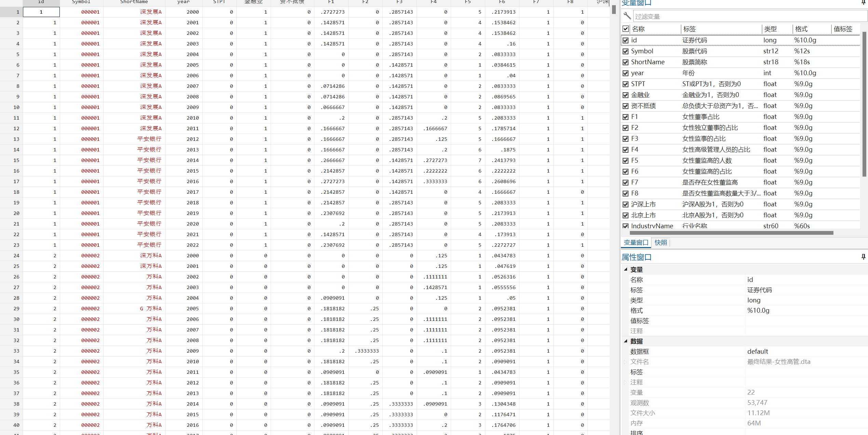Collapse the 数据 section in properties
Screen dimensions: 868x435
point(625,341)
